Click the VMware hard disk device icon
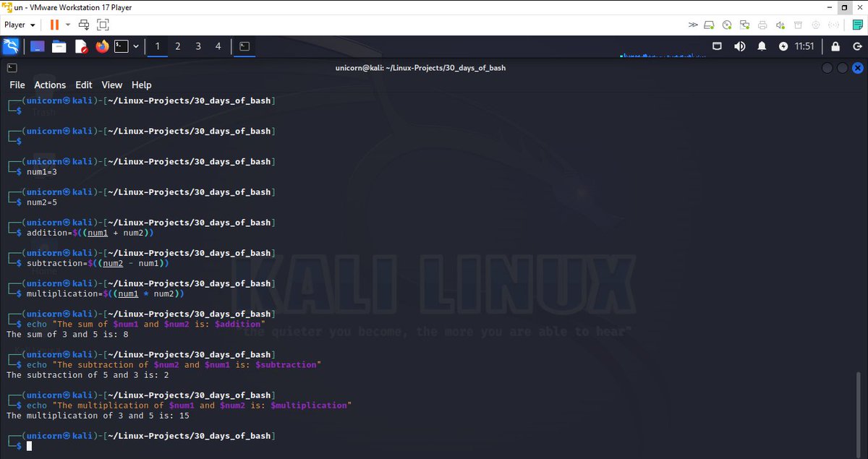Image resolution: width=868 pixels, height=459 pixels. coord(709,25)
